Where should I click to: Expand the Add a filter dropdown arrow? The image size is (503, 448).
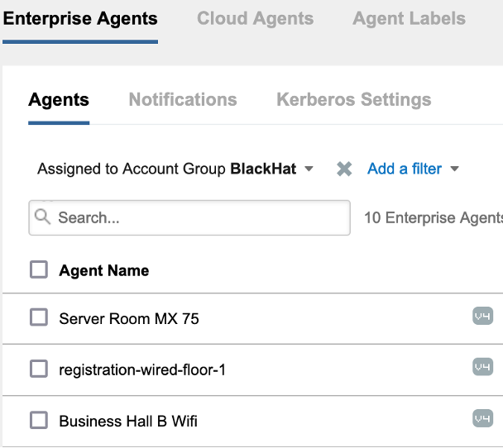pos(454,169)
